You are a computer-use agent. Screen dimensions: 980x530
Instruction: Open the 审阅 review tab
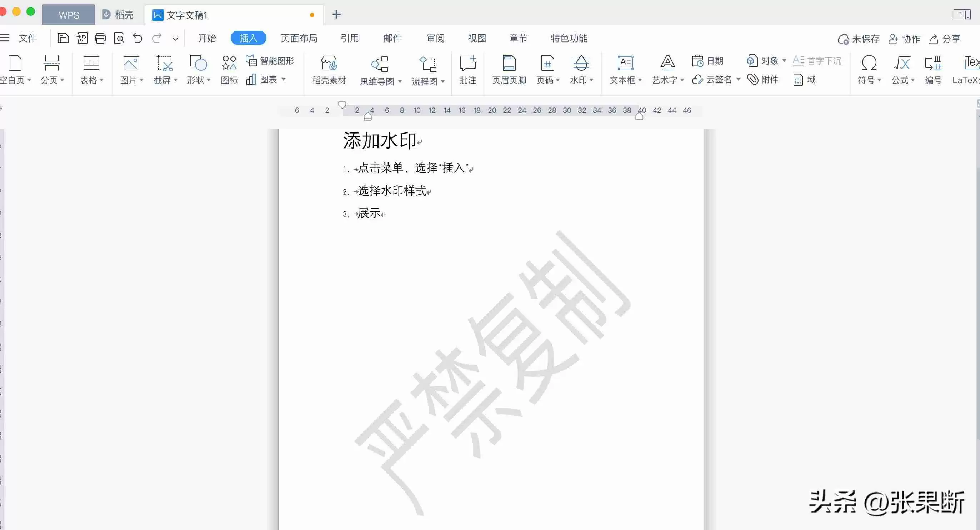coord(435,38)
